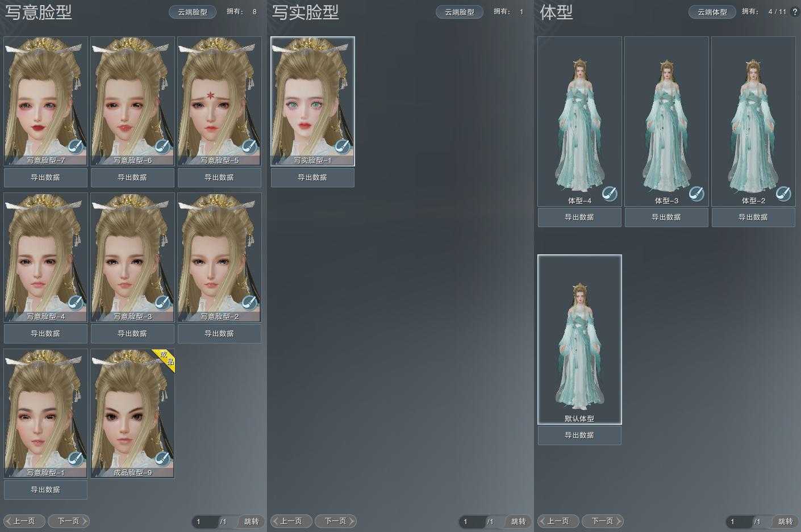Open the help question mark icon
The height and width of the screenshot is (532, 801).
[x=795, y=11]
